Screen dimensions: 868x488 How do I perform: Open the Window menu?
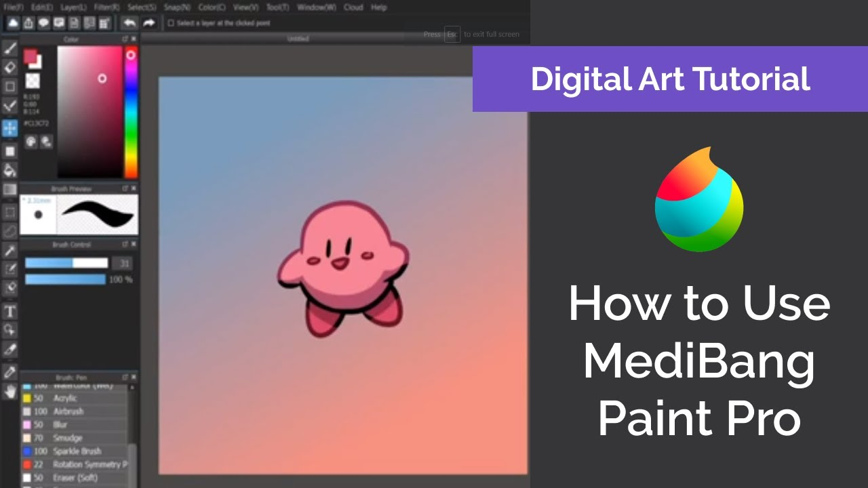pyautogui.click(x=316, y=7)
